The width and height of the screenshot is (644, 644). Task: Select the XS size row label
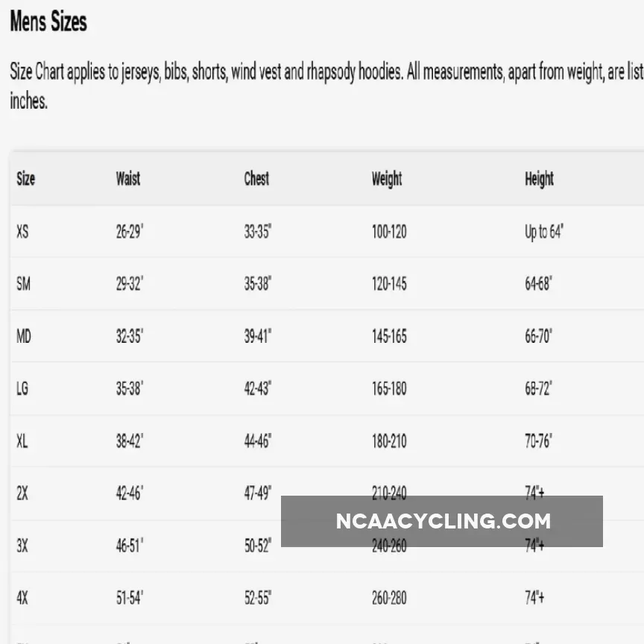(x=22, y=232)
